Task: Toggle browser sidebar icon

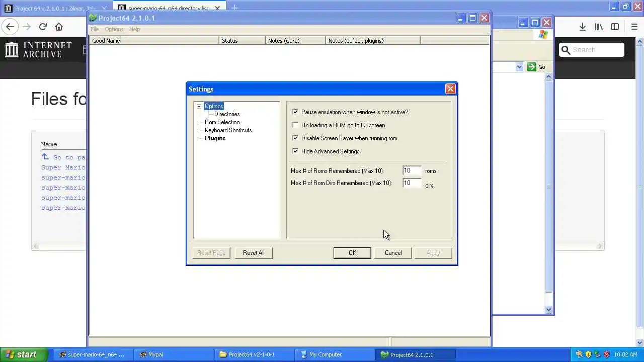Action: point(615,27)
